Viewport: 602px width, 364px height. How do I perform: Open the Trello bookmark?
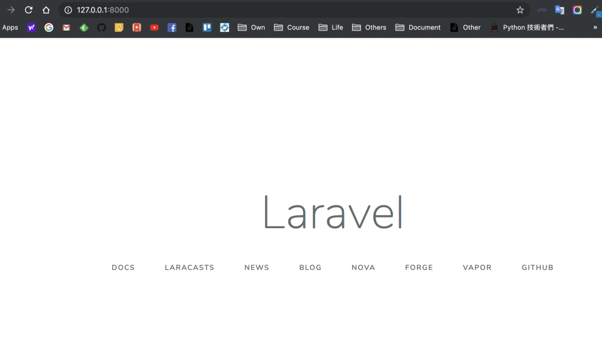click(x=207, y=27)
